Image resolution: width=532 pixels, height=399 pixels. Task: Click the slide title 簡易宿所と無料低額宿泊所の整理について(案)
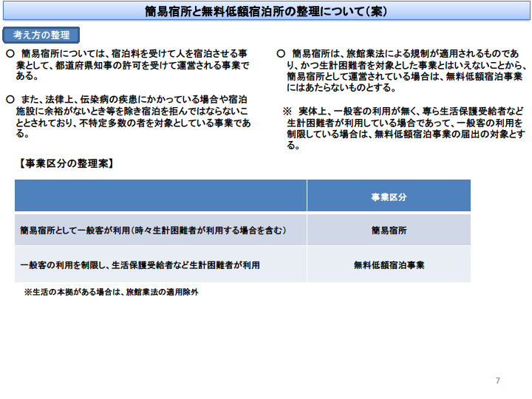[266, 11]
